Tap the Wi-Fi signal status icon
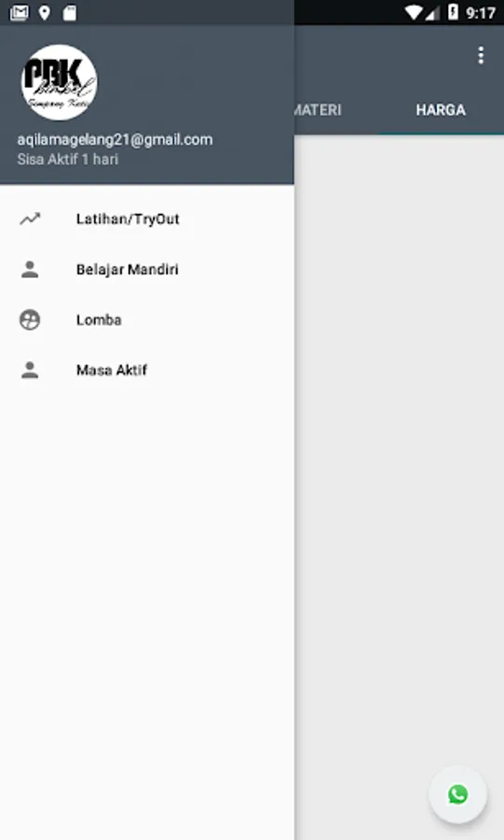The height and width of the screenshot is (840, 504). (x=413, y=13)
